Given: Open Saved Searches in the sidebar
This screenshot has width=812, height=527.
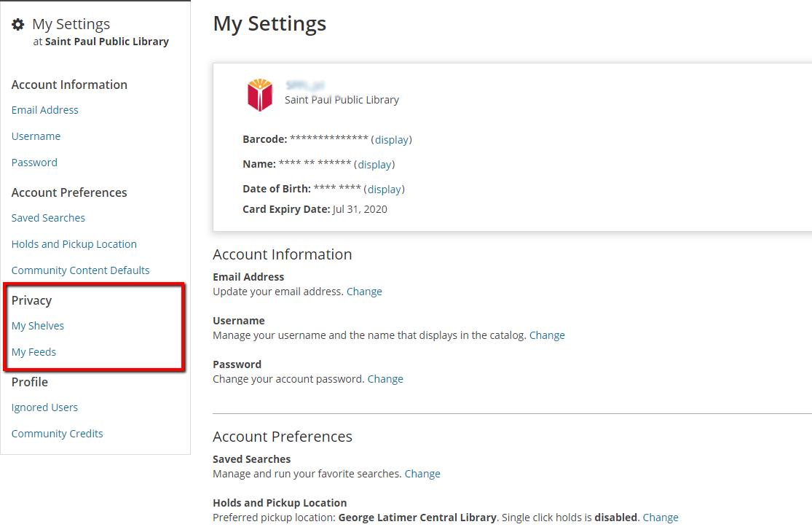Looking at the screenshot, I should (48, 217).
